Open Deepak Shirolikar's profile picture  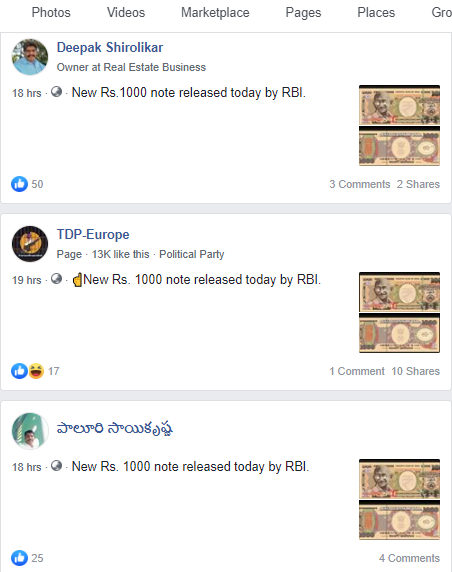click(30, 57)
